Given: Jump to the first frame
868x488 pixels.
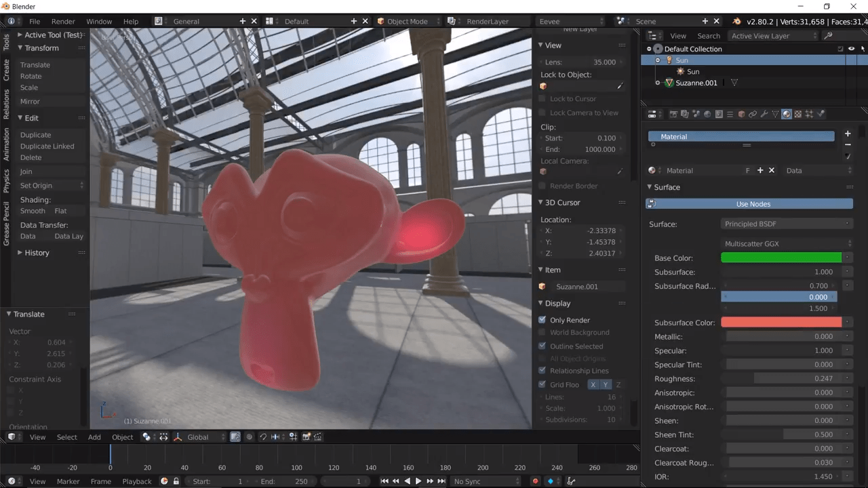Looking at the screenshot, I should pos(384,481).
